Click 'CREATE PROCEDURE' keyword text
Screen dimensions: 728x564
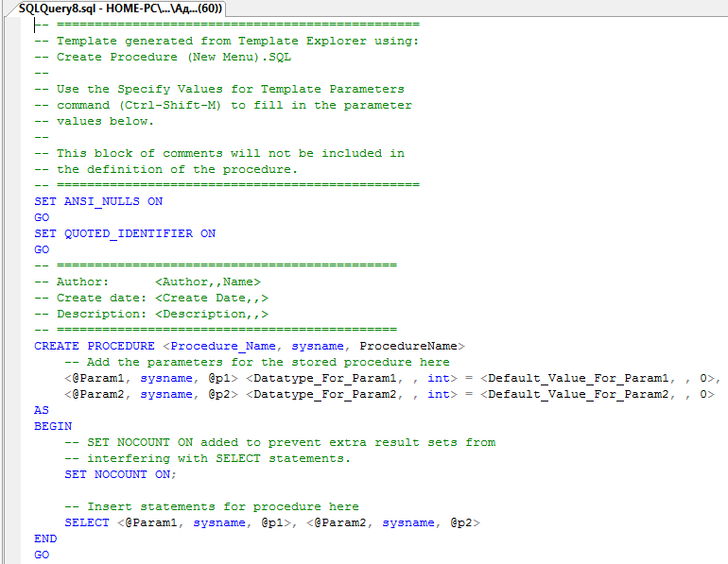pos(95,346)
